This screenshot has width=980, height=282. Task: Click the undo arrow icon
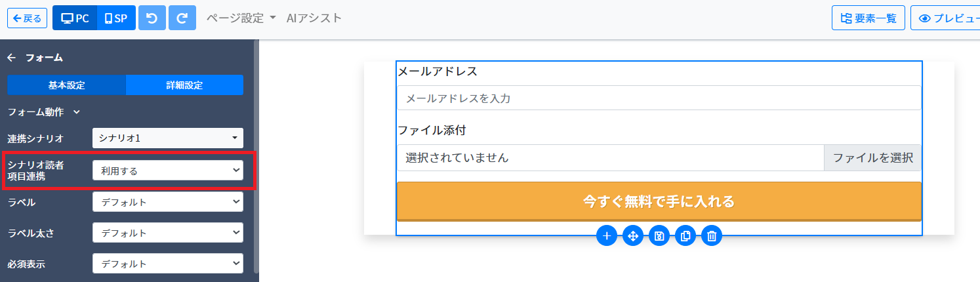152,18
